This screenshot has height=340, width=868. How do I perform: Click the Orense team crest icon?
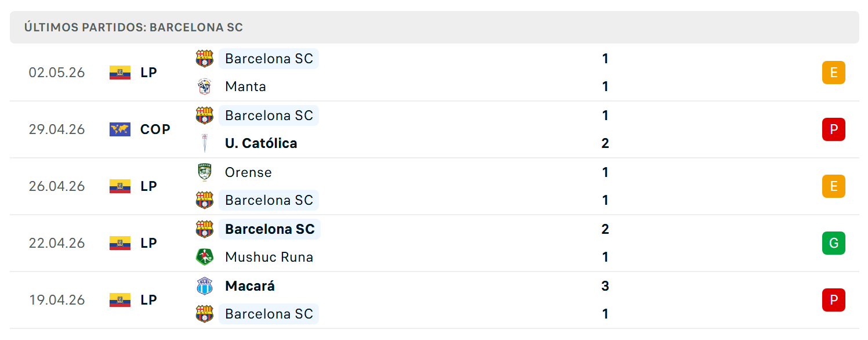(x=204, y=172)
